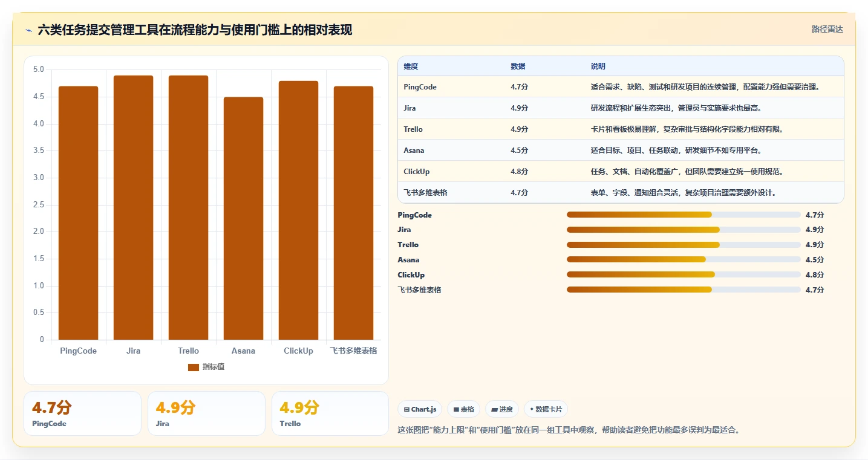Click the ClickUp progress bar
Screen dimensions: 868x460
pyautogui.click(x=684, y=275)
